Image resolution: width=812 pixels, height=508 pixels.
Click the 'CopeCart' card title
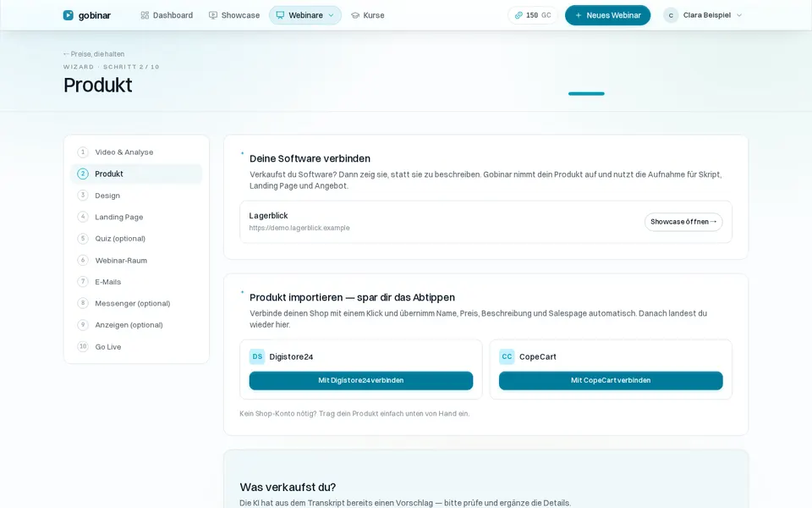[538, 356]
